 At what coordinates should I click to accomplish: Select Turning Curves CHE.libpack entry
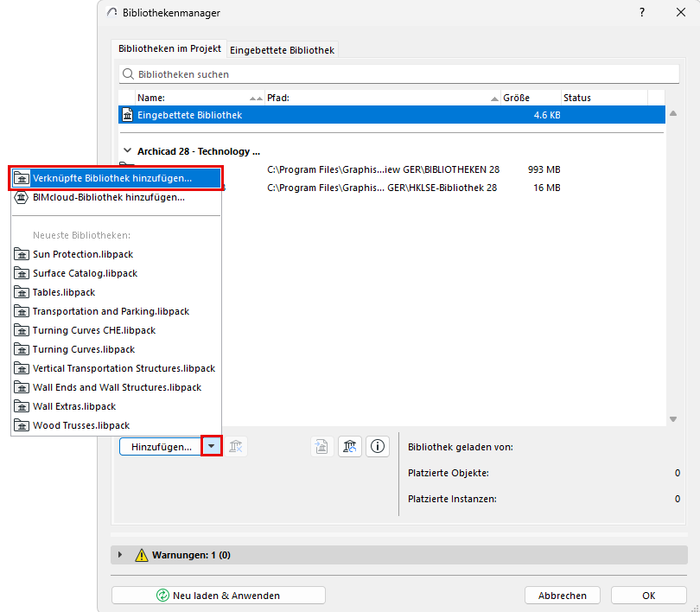click(116, 330)
